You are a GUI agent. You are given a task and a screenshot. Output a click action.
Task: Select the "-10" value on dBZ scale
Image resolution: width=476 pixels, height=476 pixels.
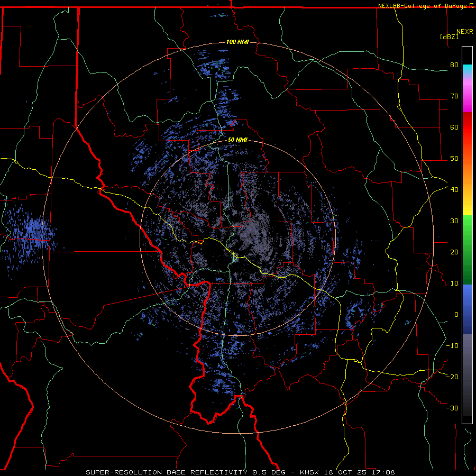coord(452,346)
